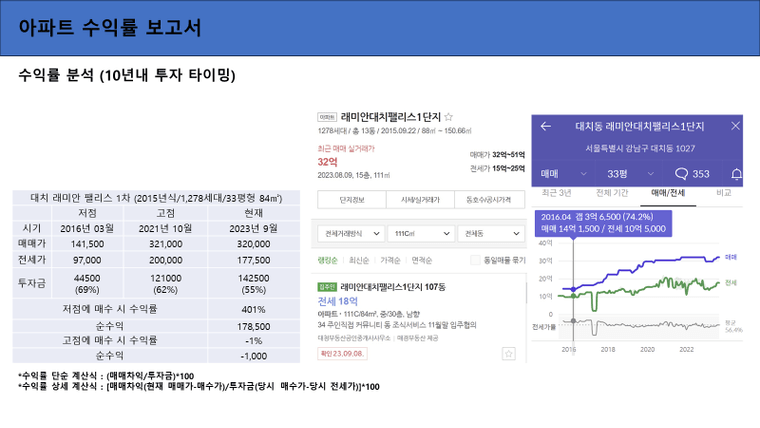Switch to the 최근 3년 tab
760x428 pixels.
click(556, 193)
